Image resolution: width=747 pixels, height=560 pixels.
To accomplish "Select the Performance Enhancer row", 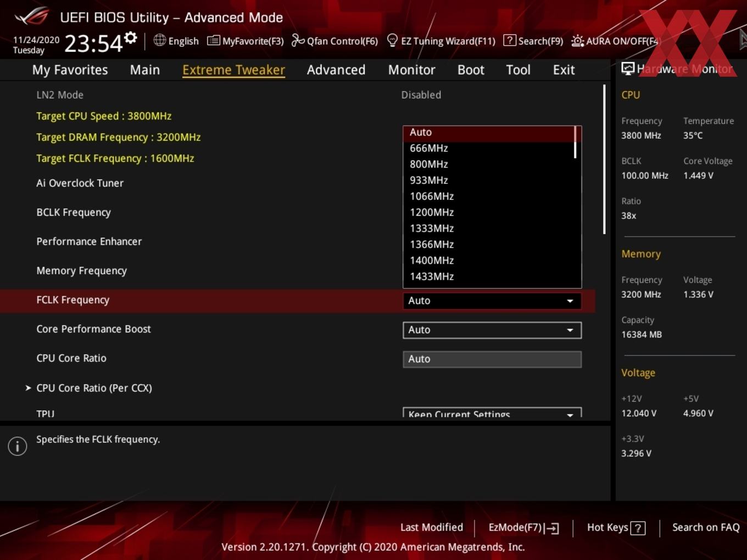I will pyautogui.click(x=89, y=242).
